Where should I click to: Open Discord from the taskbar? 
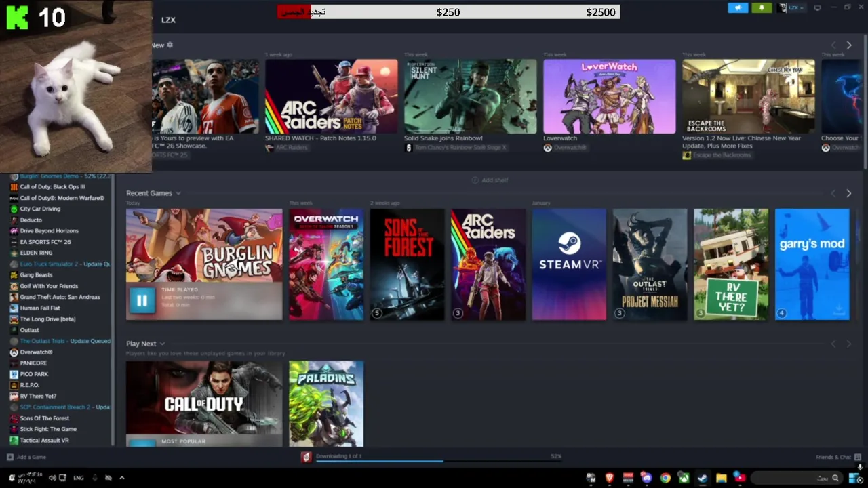click(x=646, y=478)
